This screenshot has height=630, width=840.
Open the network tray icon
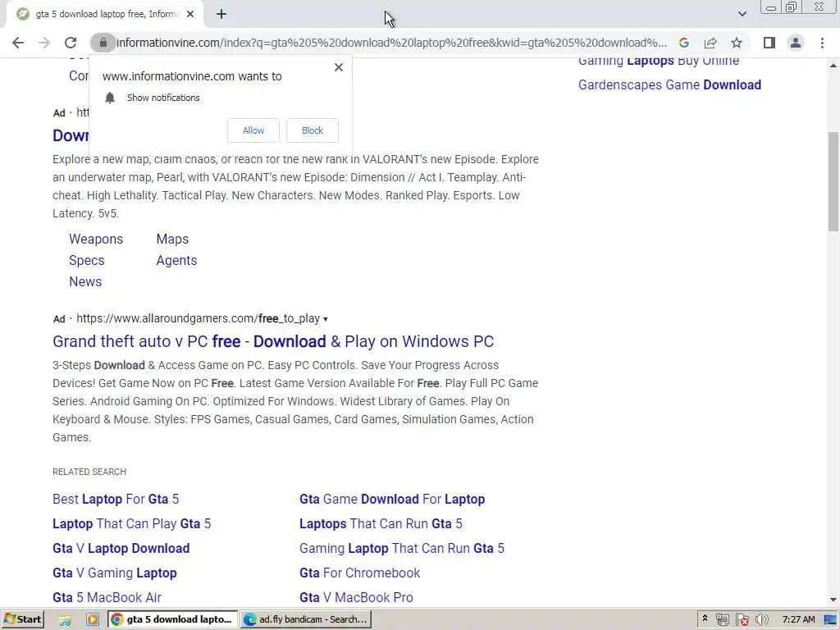pyautogui.click(x=722, y=620)
